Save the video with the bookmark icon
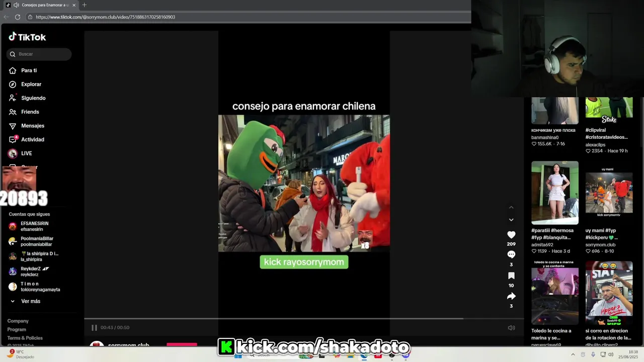 511,276
